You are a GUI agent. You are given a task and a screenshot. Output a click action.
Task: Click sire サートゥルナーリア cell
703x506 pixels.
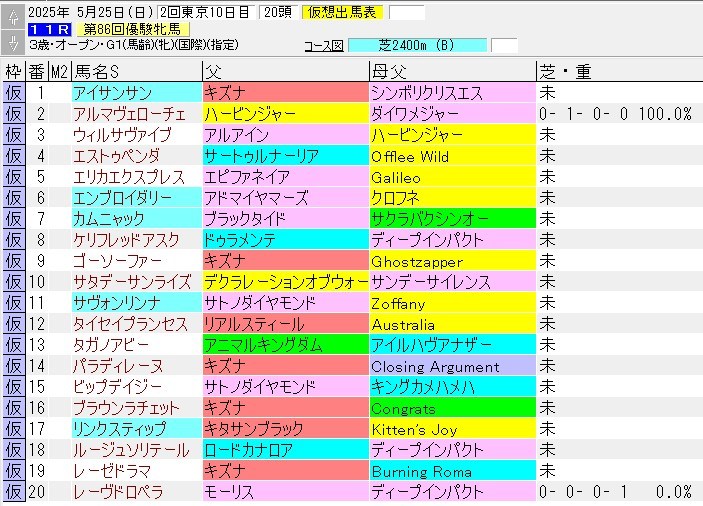[x=286, y=156]
